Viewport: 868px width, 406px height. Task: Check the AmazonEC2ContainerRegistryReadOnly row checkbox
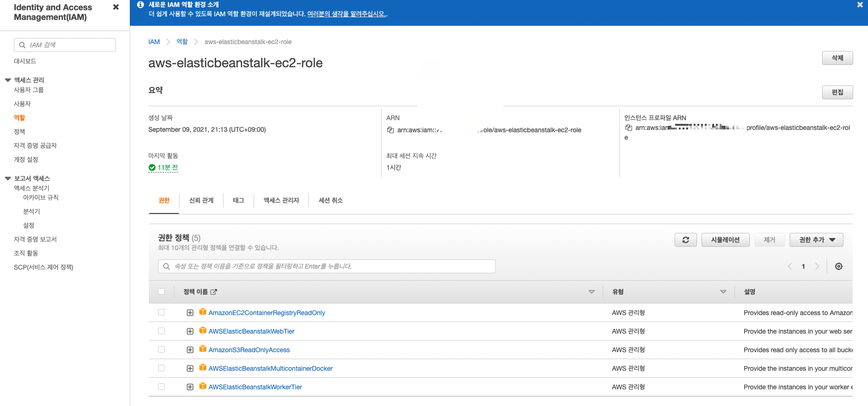click(161, 312)
